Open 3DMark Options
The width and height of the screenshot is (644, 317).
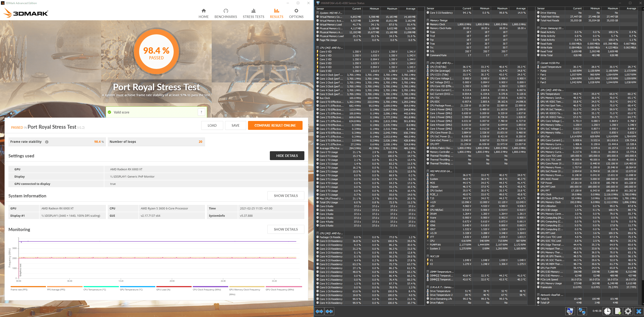(296, 13)
